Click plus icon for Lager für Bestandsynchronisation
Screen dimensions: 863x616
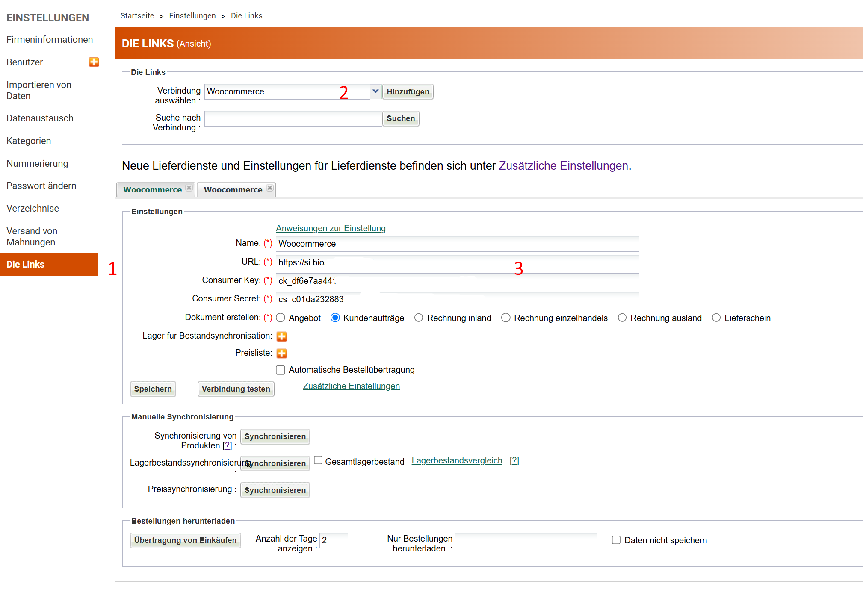281,336
